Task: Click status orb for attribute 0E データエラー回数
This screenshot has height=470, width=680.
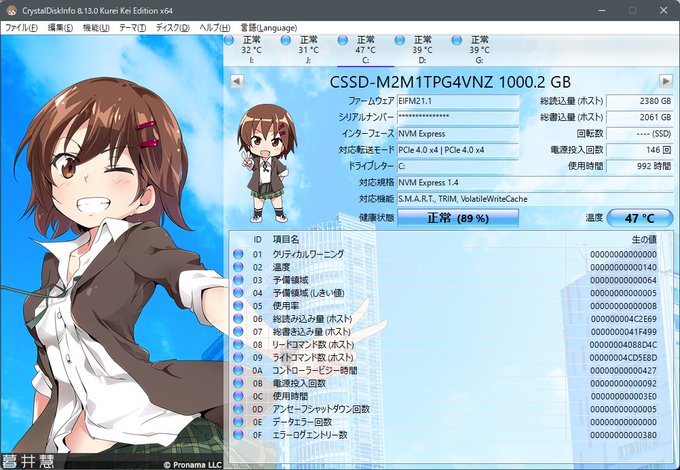Action: pos(238,422)
